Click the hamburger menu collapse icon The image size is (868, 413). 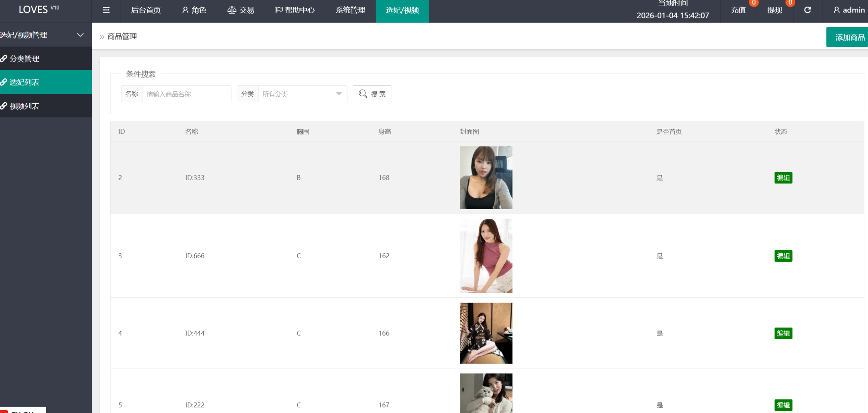pos(106,10)
